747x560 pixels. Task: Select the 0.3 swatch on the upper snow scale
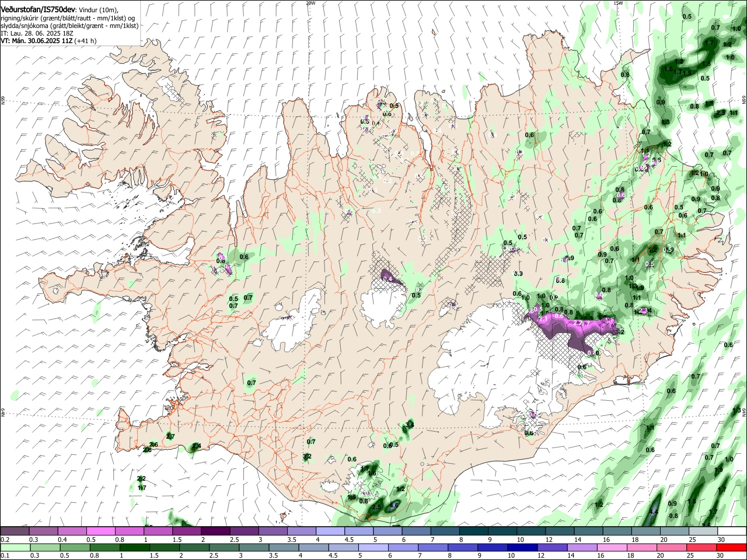[43, 531]
